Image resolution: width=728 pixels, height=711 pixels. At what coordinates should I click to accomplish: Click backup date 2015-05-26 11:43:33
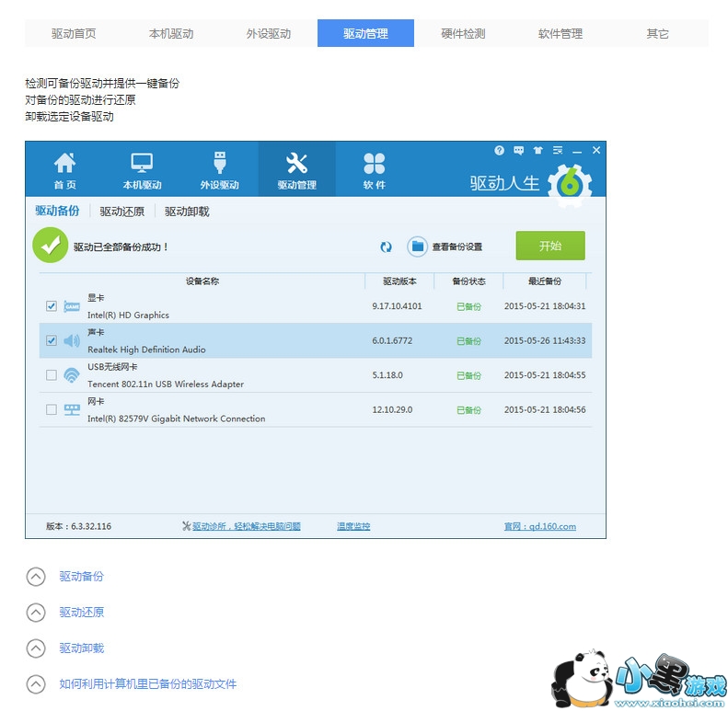pos(545,341)
